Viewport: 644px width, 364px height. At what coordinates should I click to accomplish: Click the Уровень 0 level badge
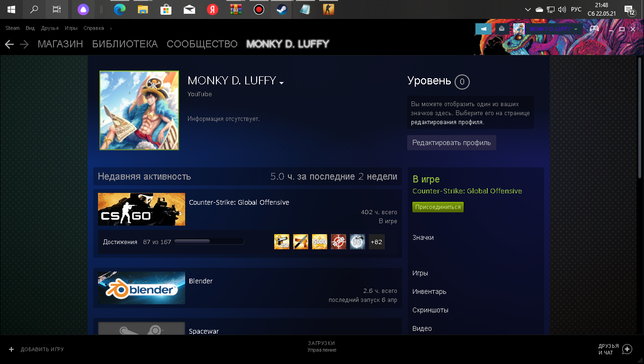[462, 82]
